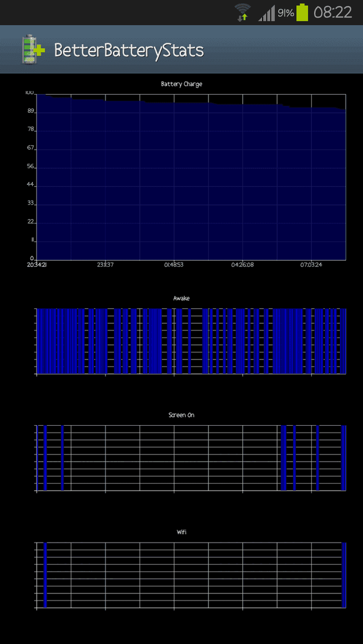The width and height of the screenshot is (363, 644).
Task: Tap the 04:26:08 time axis label
Action: tap(242, 265)
